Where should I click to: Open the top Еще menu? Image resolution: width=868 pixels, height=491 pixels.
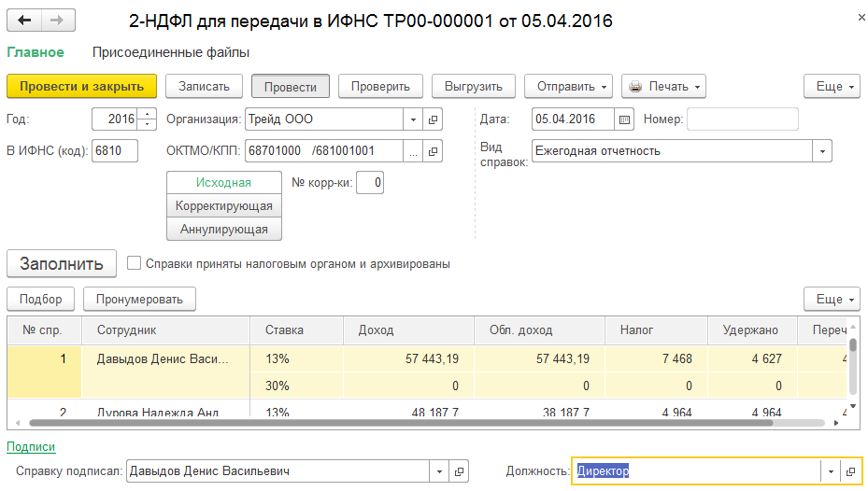[x=832, y=86]
